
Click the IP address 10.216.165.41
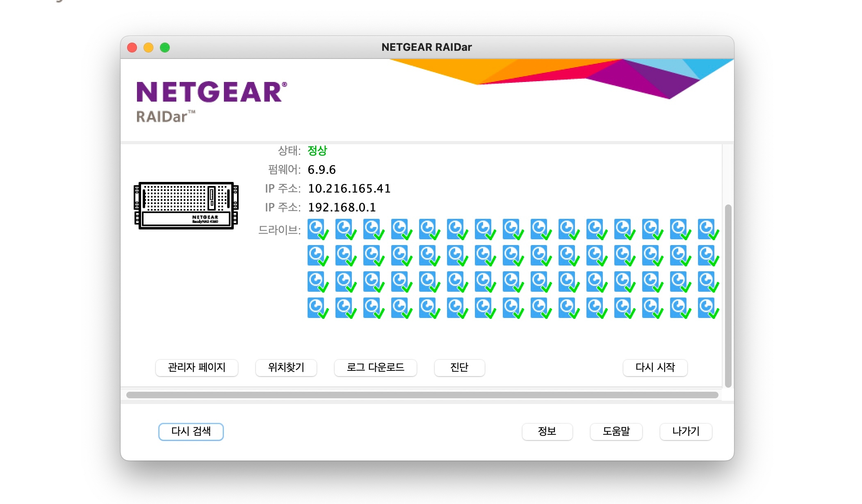[x=349, y=188]
